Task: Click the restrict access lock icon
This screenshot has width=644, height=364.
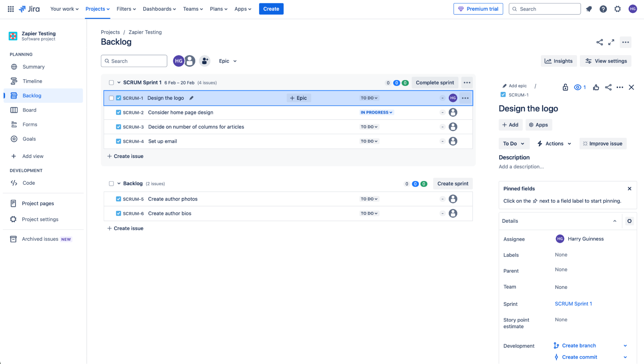Action: 565,87
